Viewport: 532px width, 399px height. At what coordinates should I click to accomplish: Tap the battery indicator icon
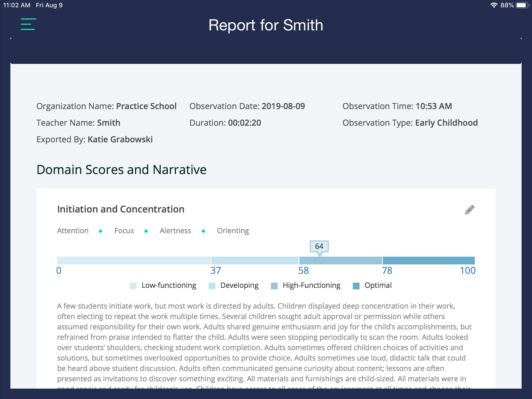pos(522,5)
